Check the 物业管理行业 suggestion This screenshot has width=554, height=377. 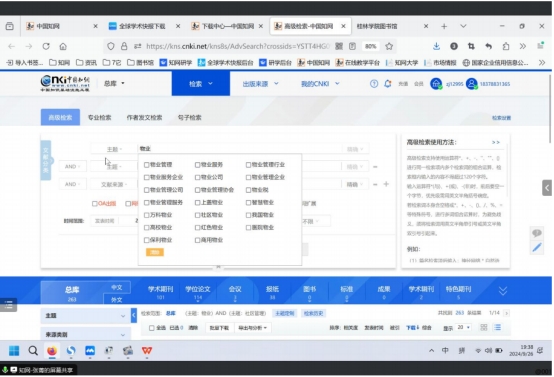248,165
